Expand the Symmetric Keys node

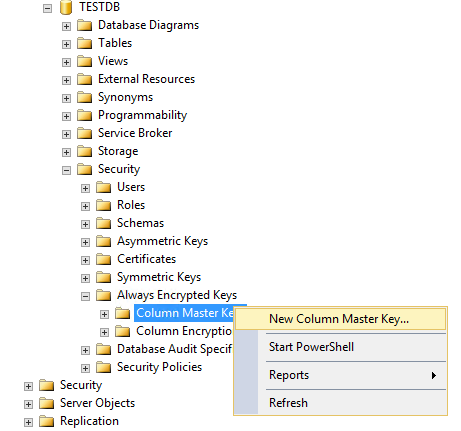pos(85,278)
